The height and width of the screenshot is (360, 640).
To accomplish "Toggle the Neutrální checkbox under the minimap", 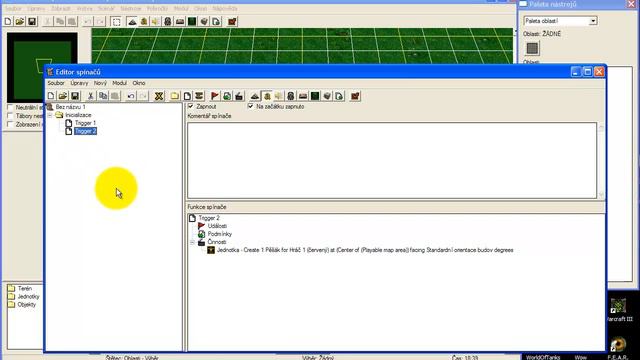I will (10, 107).
